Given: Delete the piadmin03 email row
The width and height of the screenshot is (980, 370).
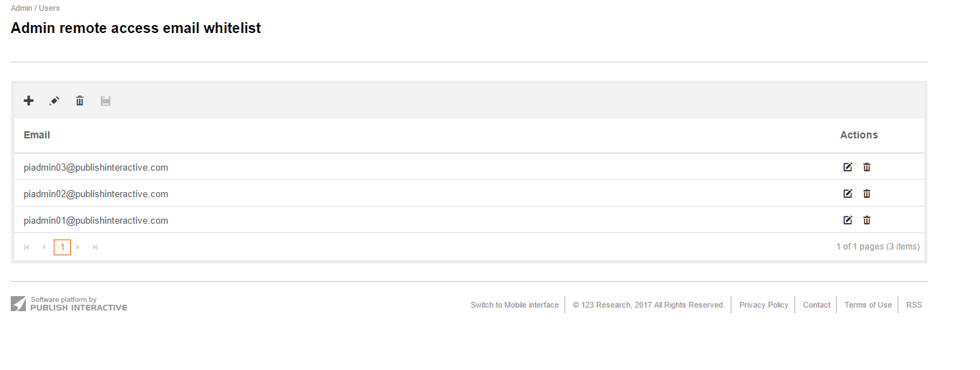Looking at the screenshot, I should [867, 167].
